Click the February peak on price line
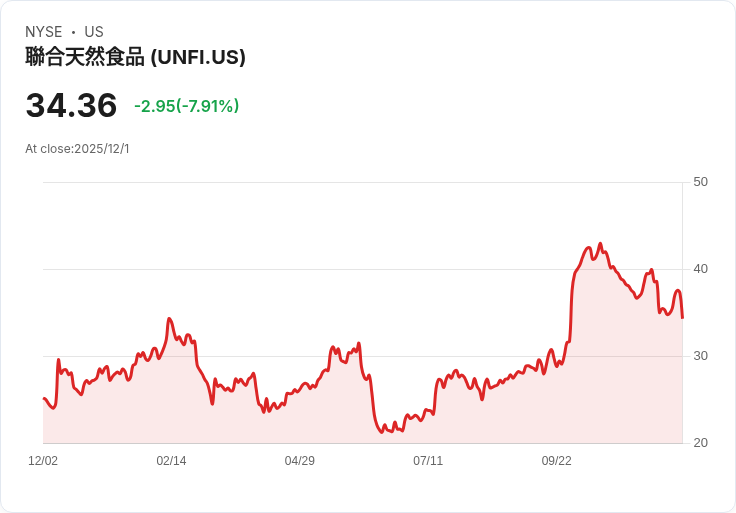This screenshot has height=513, width=736. click(x=169, y=319)
